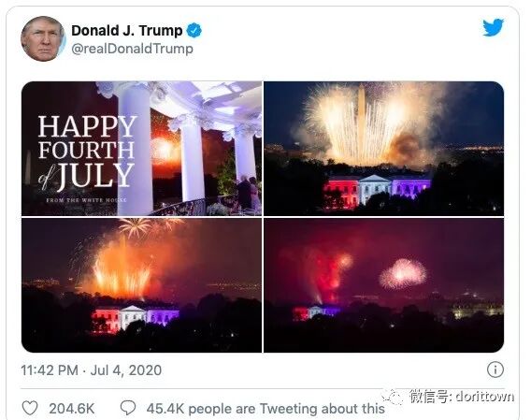
Task: Click the red-lit White House wing in top-right photo
Action: pyautogui.click(x=340, y=195)
